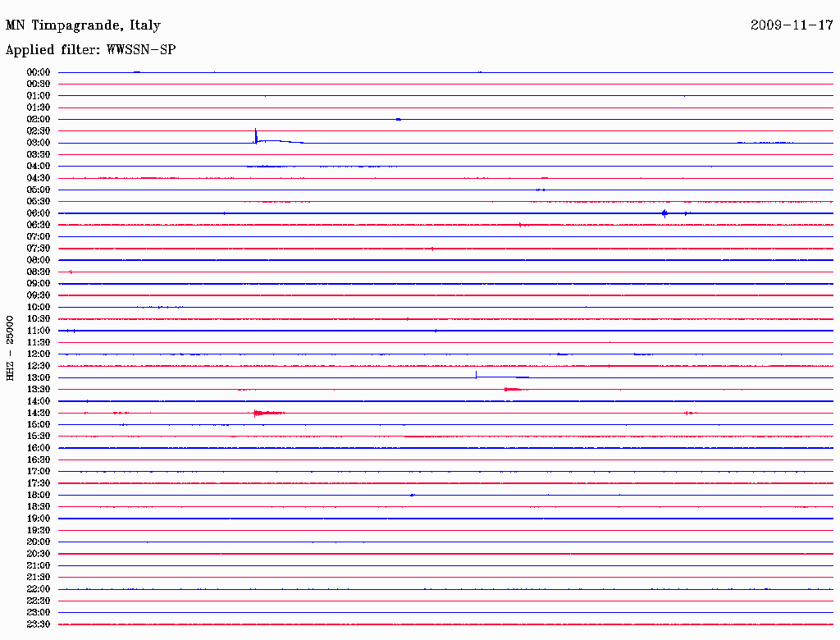Click the 23:00 time label
Screen dimensions: 840x640
(x=39, y=612)
